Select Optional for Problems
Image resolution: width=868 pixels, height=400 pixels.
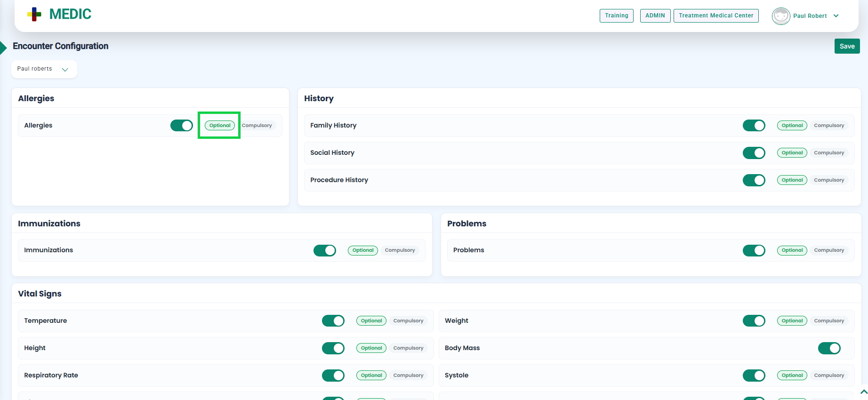coord(792,250)
